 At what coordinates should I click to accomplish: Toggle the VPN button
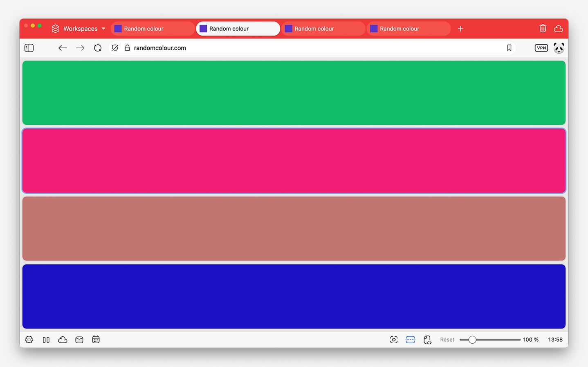coord(541,48)
